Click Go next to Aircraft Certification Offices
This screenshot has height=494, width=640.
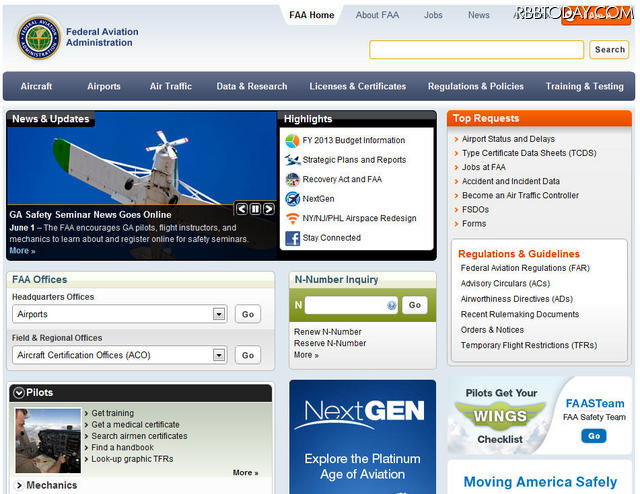tap(248, 355)
